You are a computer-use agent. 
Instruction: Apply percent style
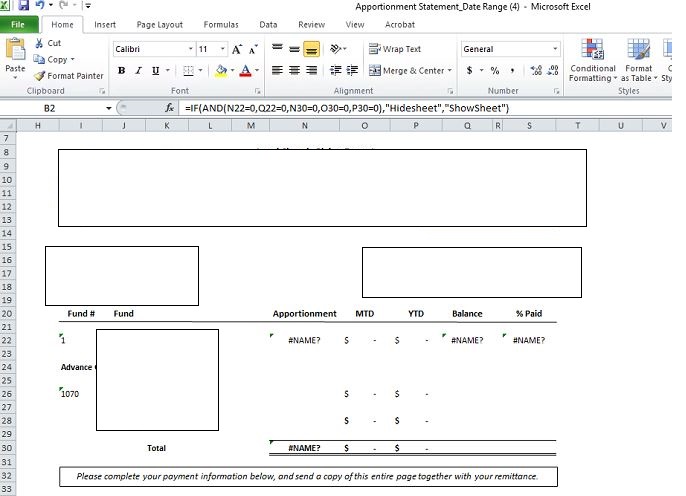[x=495, y=70]
